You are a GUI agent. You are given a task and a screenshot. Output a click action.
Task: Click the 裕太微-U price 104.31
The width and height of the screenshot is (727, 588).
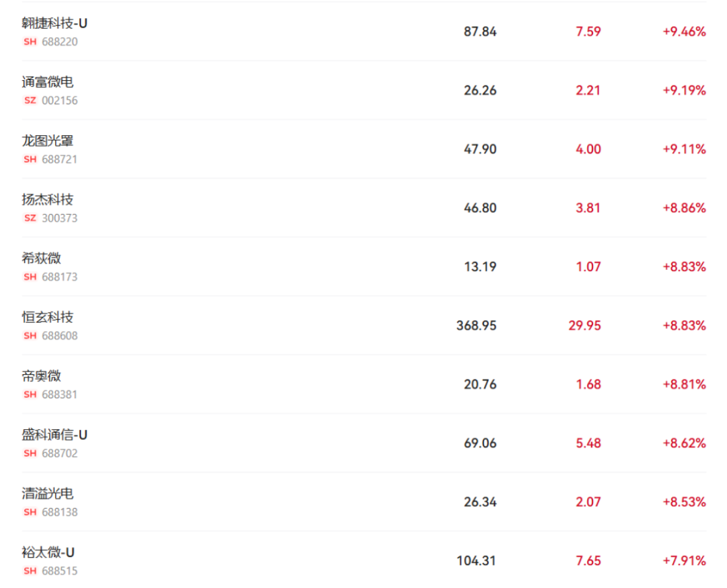click(x=477, y=561)
